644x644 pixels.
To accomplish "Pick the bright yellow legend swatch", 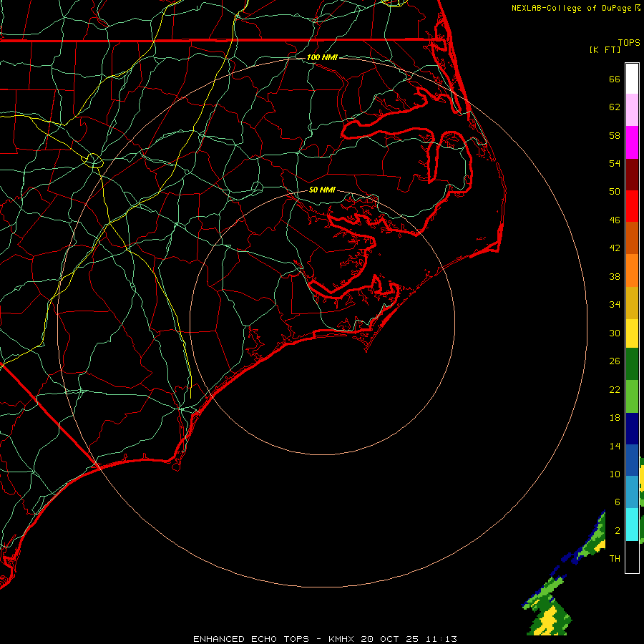I will [632, 333].
